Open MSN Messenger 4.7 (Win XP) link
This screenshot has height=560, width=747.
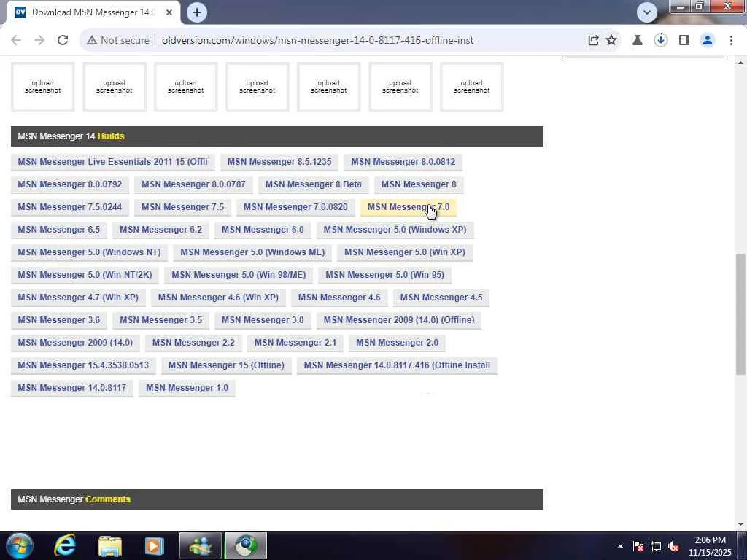78,297
